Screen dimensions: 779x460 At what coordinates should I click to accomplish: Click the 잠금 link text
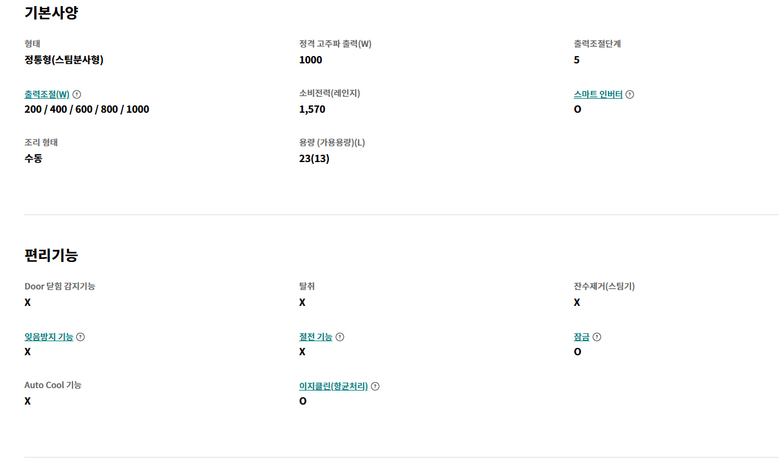(x=582, y=337)
